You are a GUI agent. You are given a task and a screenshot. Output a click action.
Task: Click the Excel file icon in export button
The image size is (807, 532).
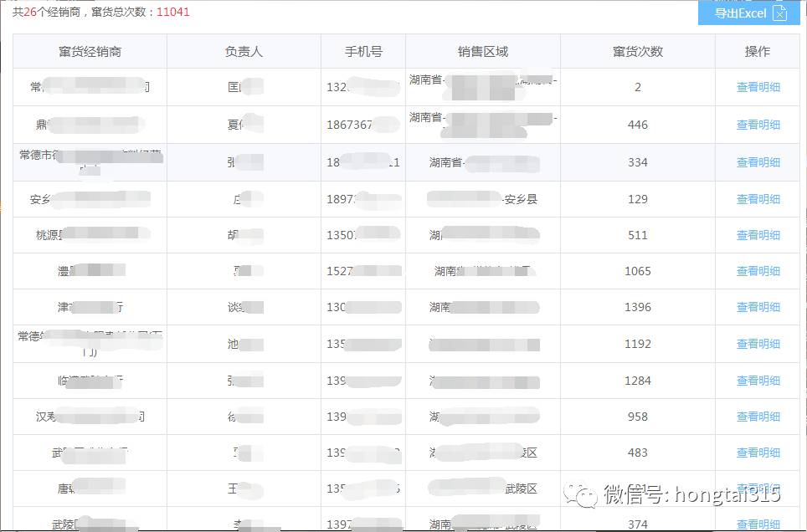(781, 13)
